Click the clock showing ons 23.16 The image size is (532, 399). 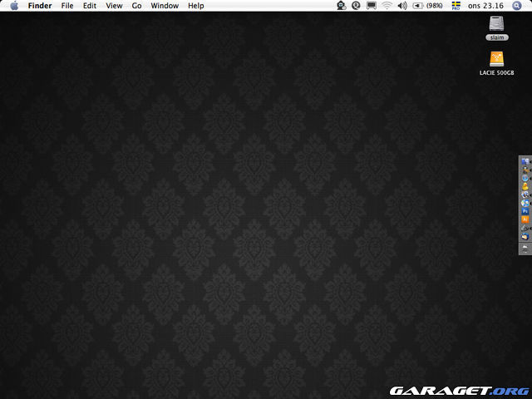pos(486,6)
